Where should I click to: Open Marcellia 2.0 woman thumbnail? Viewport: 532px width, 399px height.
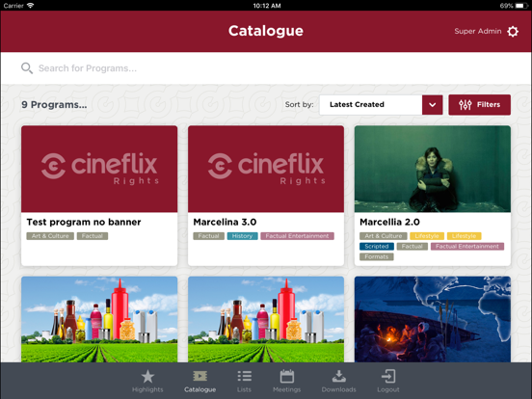[x=433, y=169]
